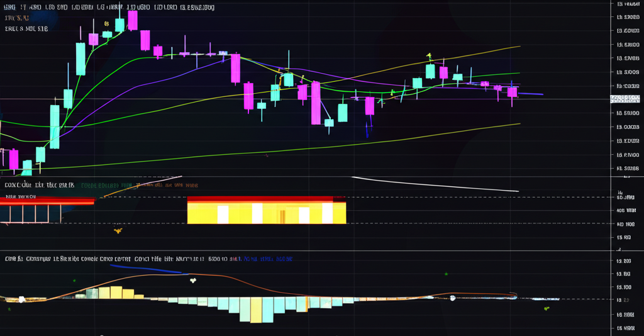Open the symbol legend at the chart's top-left
Viewport: 644px width, 336px height.
(x=109, y=8)
